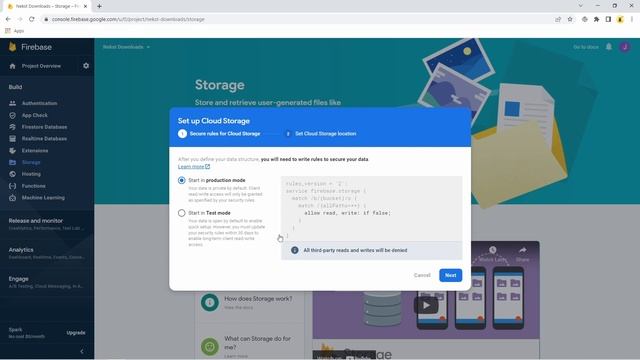Open a new browser tab
This screenshot has width=640, height=360.
[x=99, y=6]
